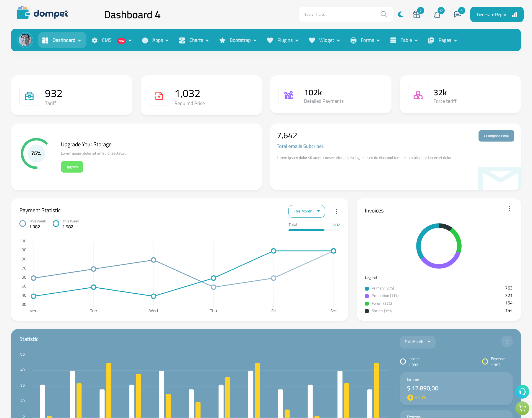Drag the circular storage usage indicator
Image resolution: width=532 pixels, height=418 pixels.
(36, 153)
